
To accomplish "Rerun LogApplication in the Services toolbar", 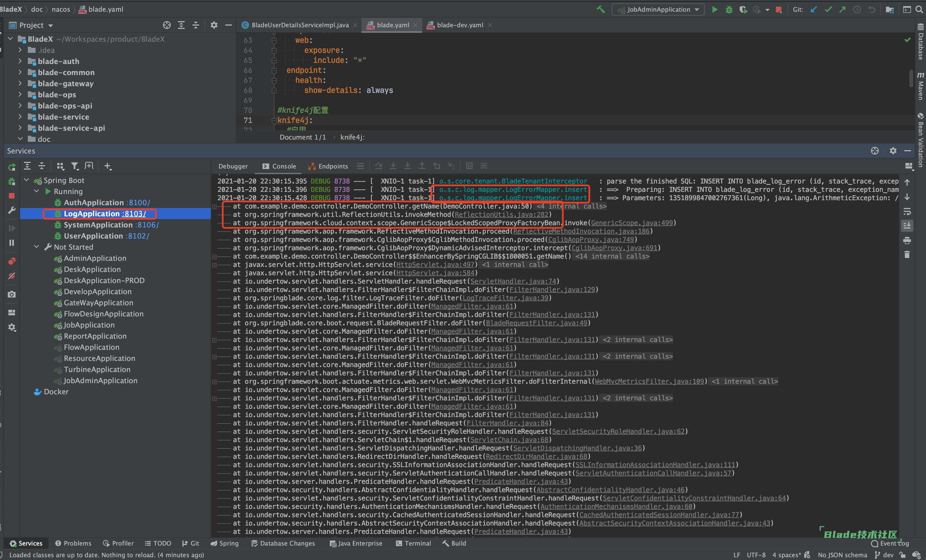I will [12, 167].
